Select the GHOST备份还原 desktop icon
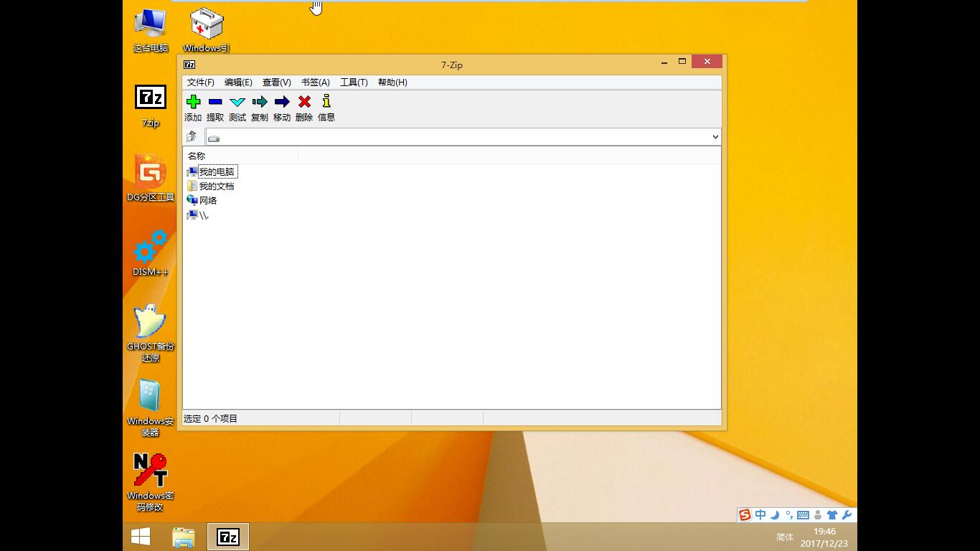980x551 pixels. pyautogui.click(x=151, y=332)
